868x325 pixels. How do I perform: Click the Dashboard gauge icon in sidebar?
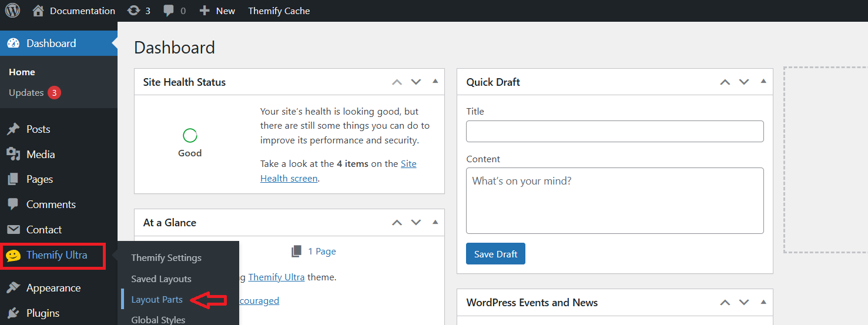coord(14,43)
